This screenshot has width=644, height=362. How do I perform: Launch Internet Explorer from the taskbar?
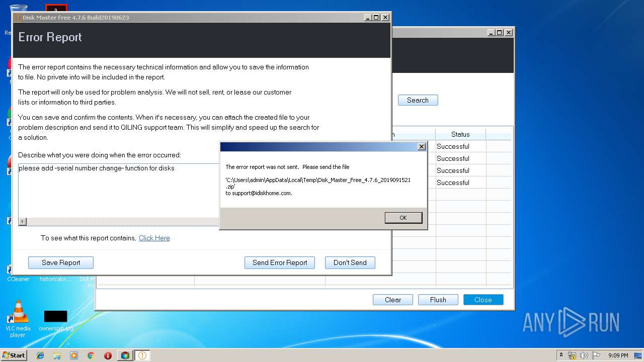40,355
